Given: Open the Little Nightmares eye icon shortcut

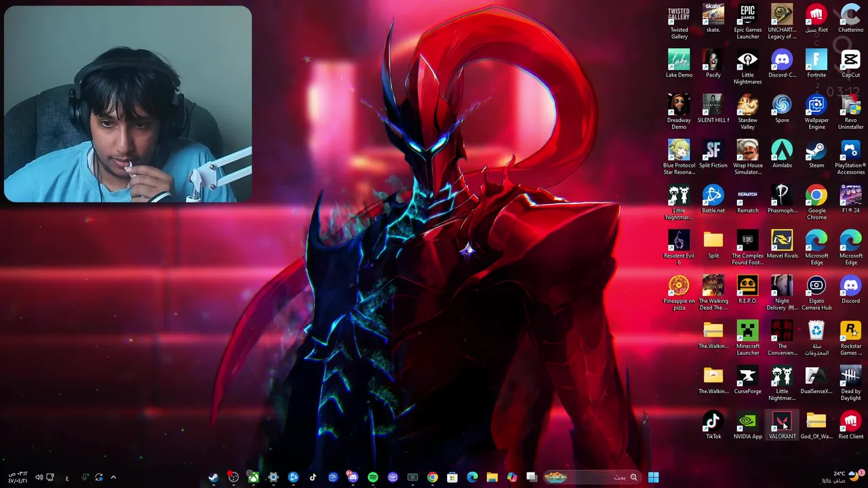Looking at the screenshot, I should [x=747, y=68].
